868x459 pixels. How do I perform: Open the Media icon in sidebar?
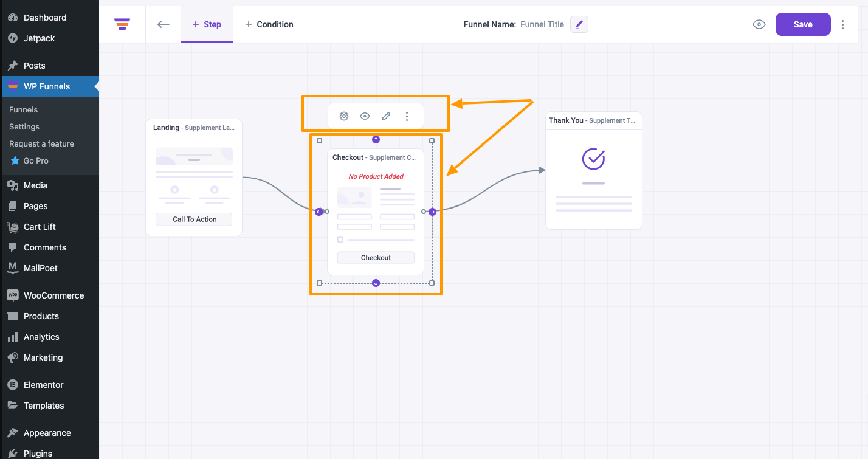[x=13, y=185]
